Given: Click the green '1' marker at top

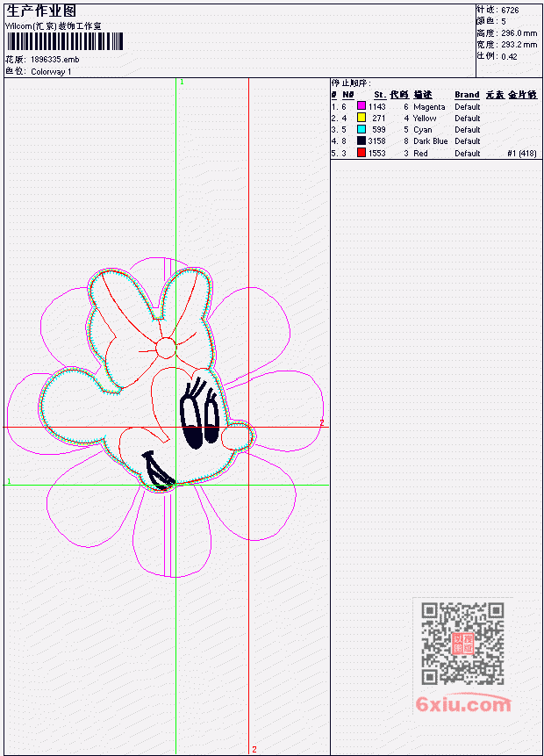Looking at the screenshot, I should point(182,83).
